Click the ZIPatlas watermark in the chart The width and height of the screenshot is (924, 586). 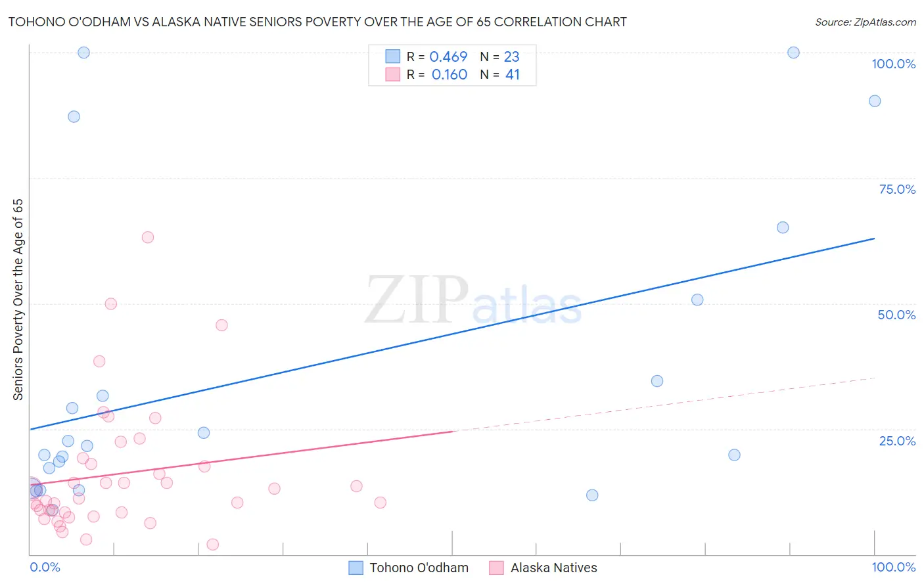474,301
